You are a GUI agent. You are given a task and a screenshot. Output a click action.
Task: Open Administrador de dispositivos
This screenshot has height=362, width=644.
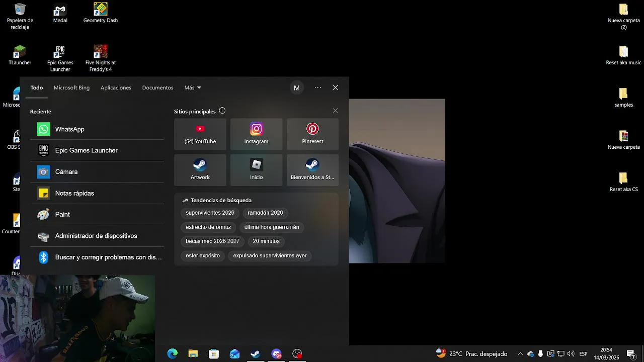pyautogui.click(x=97, y=236)
